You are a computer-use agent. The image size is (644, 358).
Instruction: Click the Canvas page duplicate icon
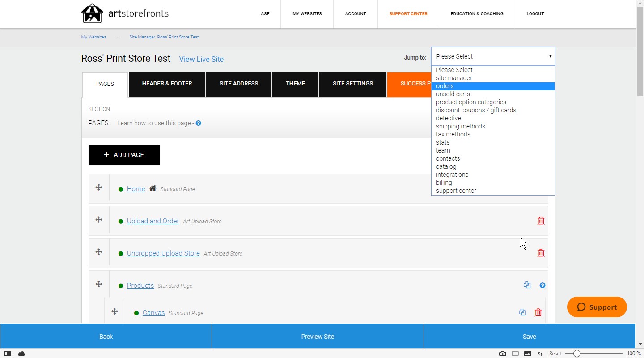pyautogui.click(x=522, y=312)
